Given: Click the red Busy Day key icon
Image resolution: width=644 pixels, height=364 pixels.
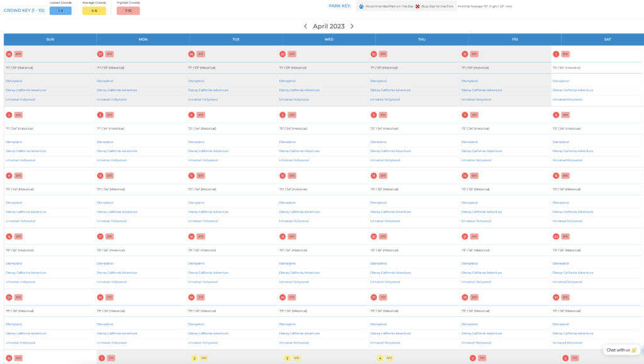Looking at the screenshot, I should tap(418, 6).
